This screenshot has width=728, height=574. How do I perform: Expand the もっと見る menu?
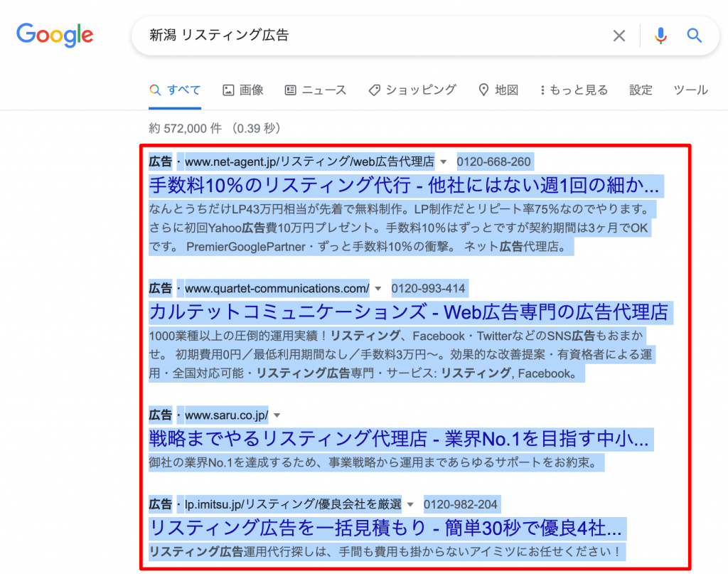(x=574, y=90)
